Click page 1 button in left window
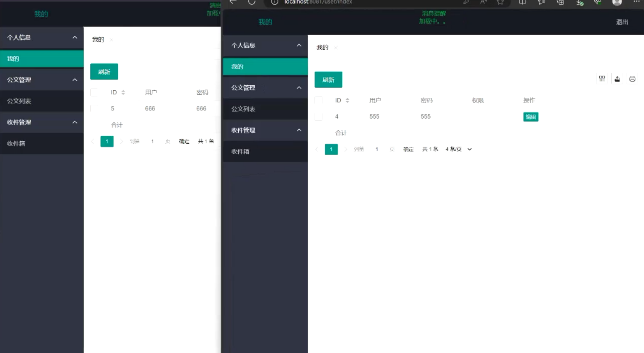The height and width of the screenshot is (353, 644). pos(107,141)
